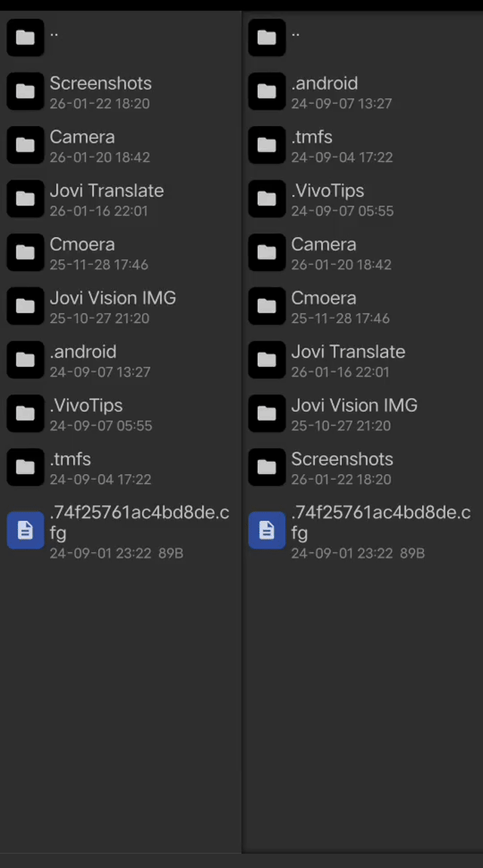The image size is (483, 868).
Task: Click the .android folder icon in right pane
Action: pyautogui.click(x=266, y=91)
